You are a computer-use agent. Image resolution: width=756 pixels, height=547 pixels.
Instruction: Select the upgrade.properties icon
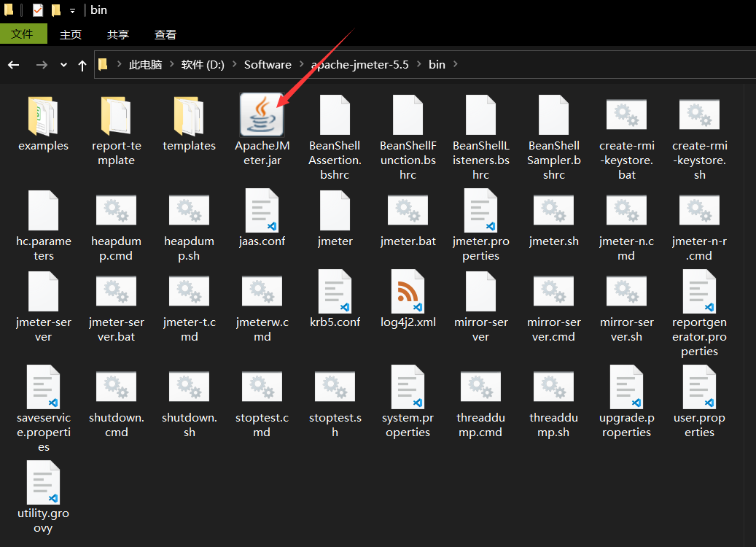point(626,387)
